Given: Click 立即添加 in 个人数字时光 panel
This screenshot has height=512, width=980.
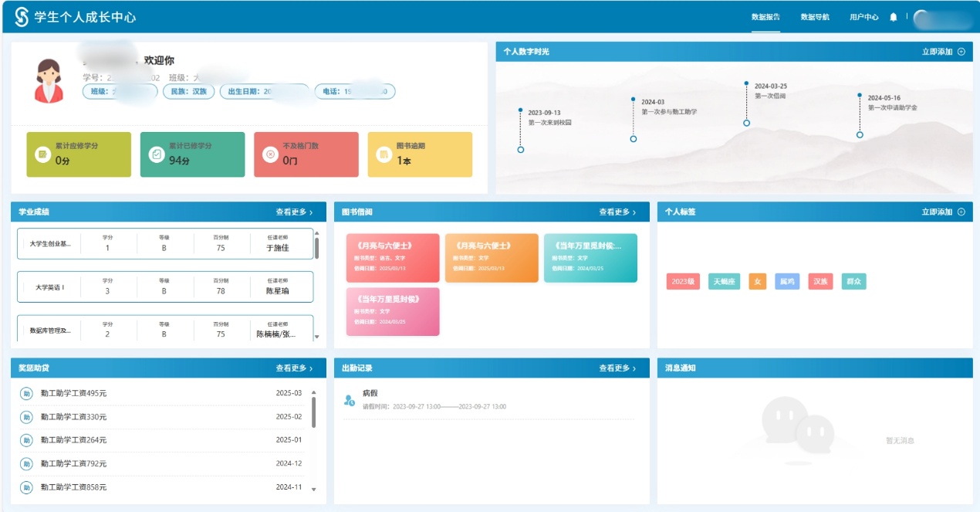Looking at the screenshot, I should (942, 52).
